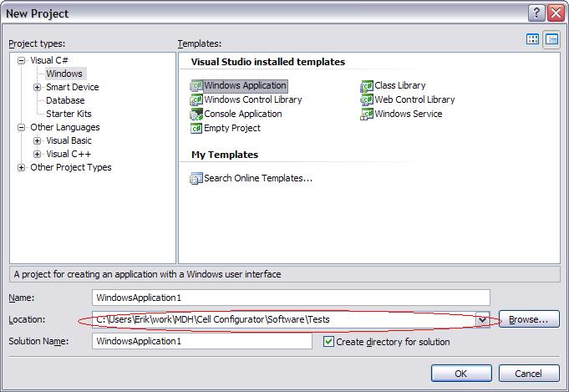Select the Database project type
Viewport: 569px width, 392px height.
coord(65,100)
